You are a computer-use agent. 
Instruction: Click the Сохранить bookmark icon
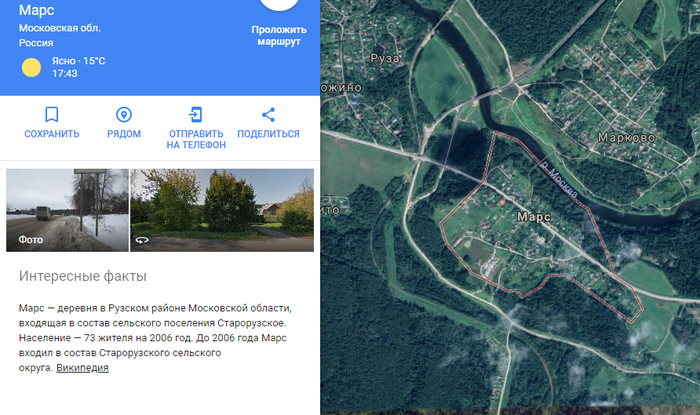[52, 115]
